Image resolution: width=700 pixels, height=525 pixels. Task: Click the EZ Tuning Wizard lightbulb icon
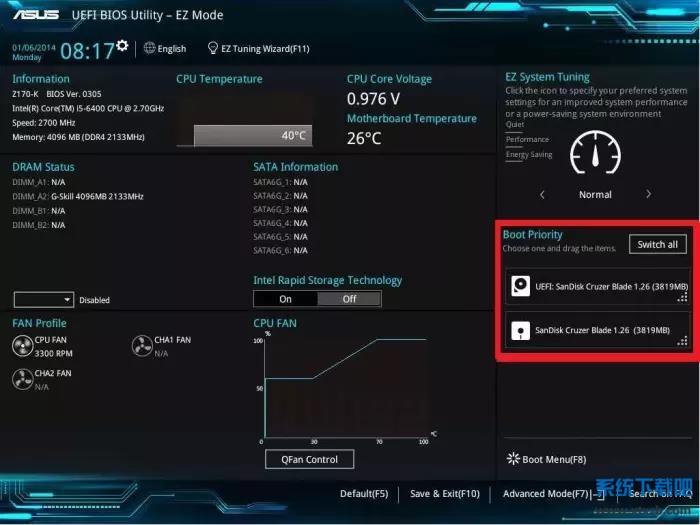[x=213, y=48]
